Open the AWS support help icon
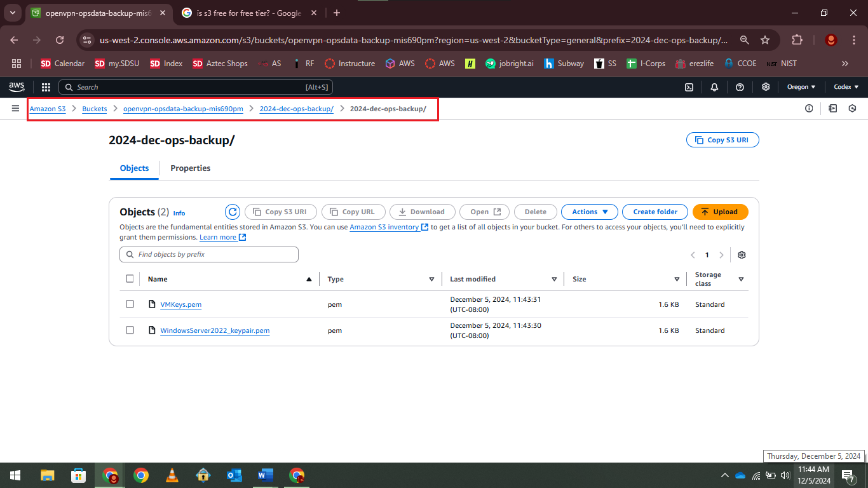 [740, 87]
